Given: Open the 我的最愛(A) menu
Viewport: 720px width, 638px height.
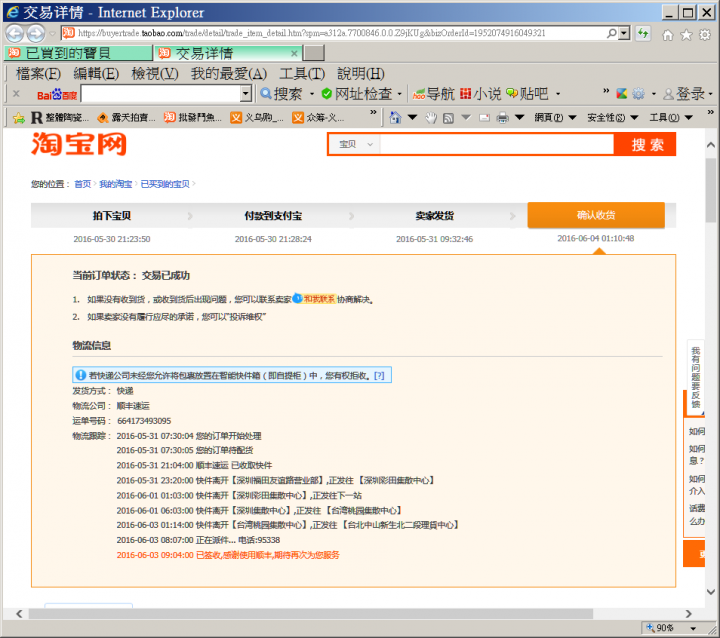Looking at the screenshot, I should click(x=229, y=73).
